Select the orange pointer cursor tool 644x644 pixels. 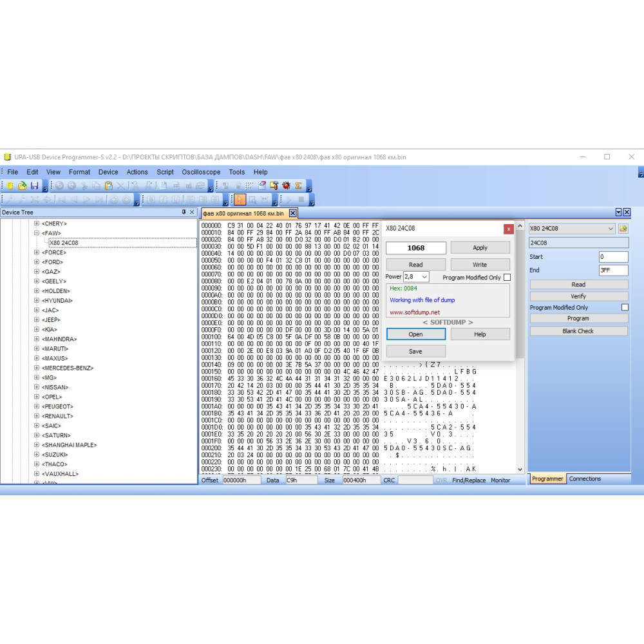(x=240, y=200)
